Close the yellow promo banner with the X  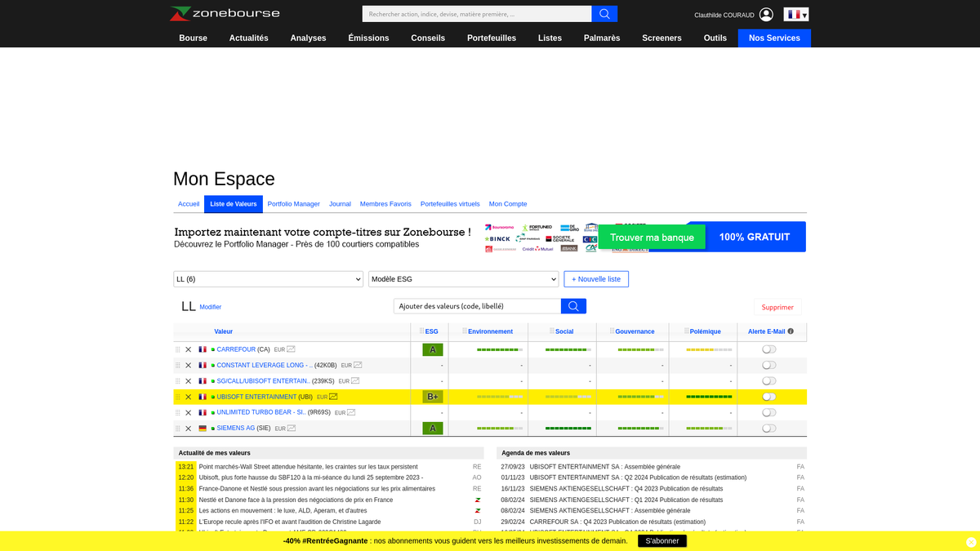coord(971,542)
